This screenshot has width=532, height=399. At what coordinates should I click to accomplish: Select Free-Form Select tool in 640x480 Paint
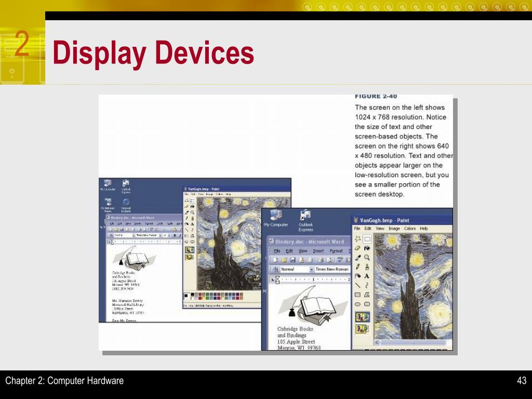point(357,239)
